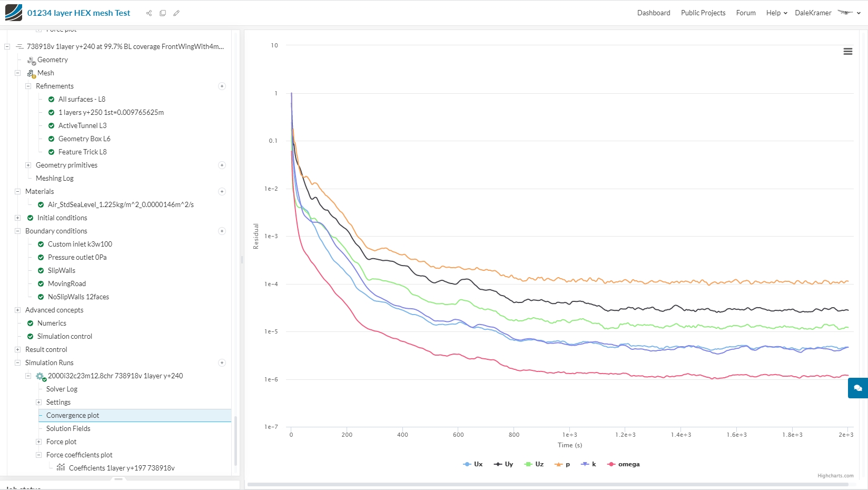The width and height of the screenshot is (868, 490).
Task: Click the Uz green legend marker
Action: pyautogui.click(x=528, y=464)
